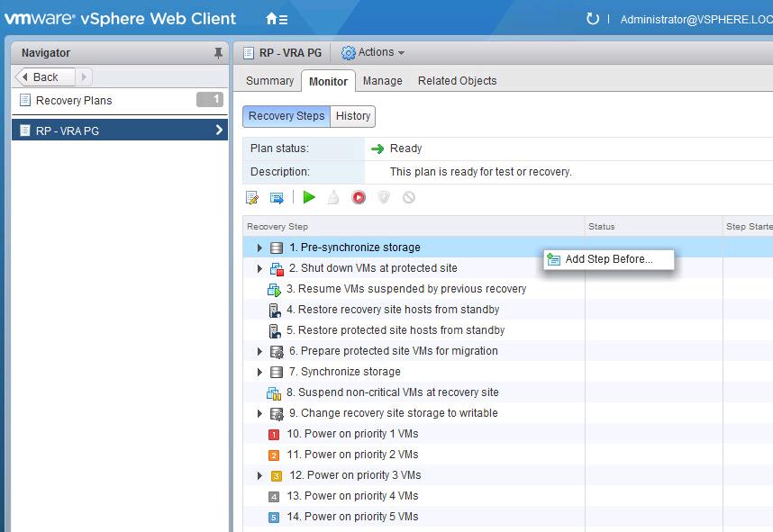Click the Prepare protected site VMs icon

click(x=277, y=352)
